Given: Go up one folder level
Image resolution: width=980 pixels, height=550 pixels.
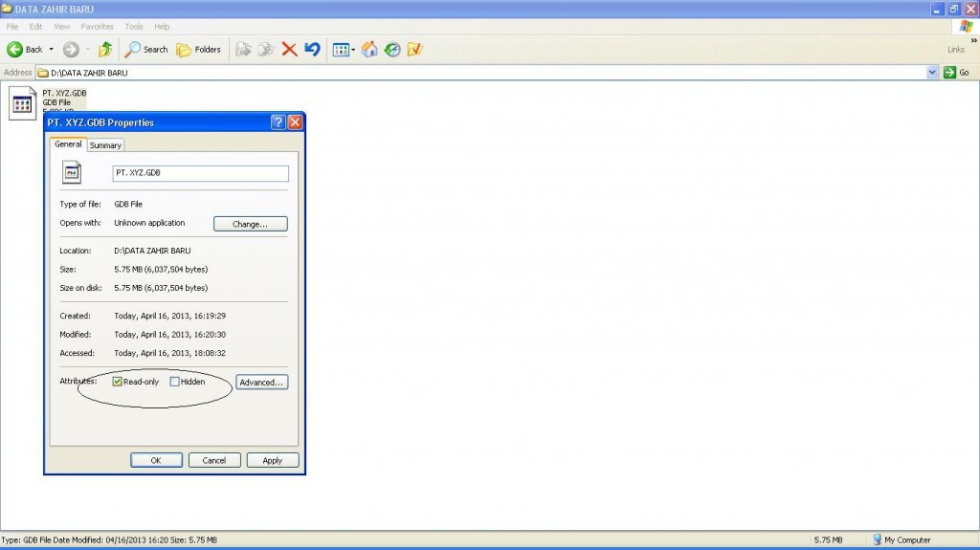Looking at the screenshot, I should click(x=105, y=50).
